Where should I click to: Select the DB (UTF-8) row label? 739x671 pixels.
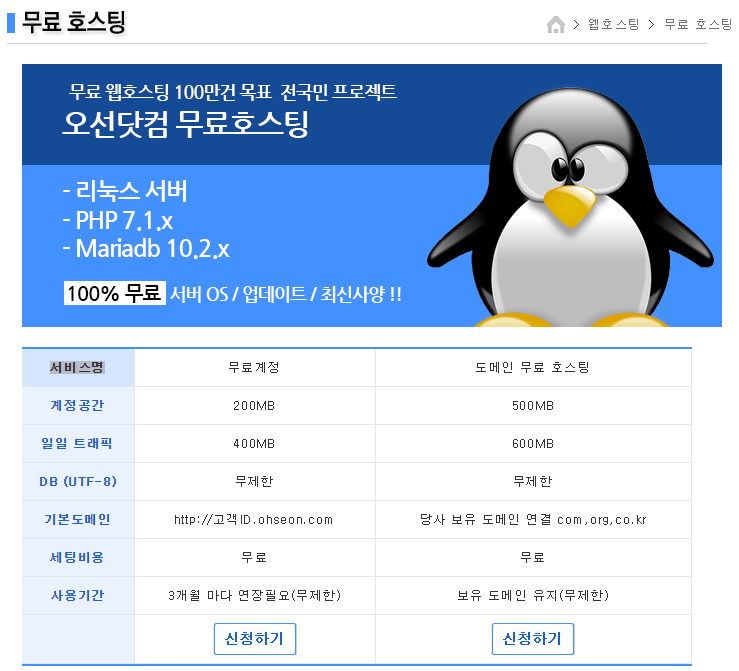[x=77, y=482]
